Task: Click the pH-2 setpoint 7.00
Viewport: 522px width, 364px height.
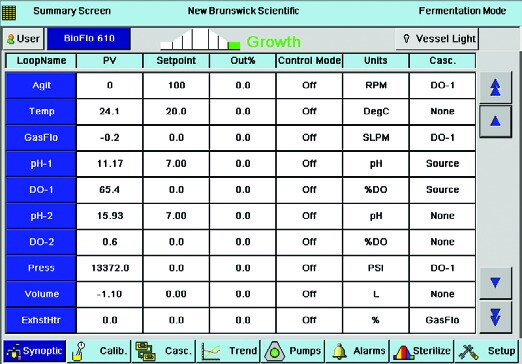Action: [x=176, y=216]
